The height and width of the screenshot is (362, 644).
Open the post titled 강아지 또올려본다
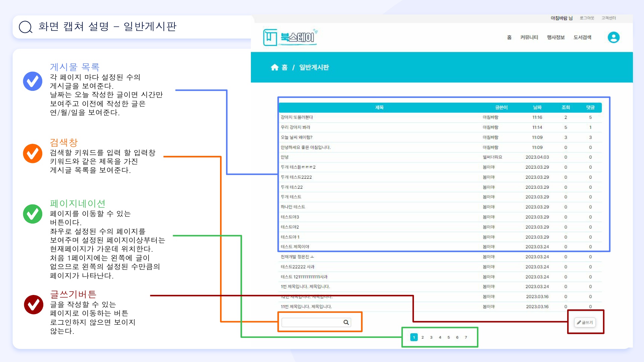coord(297,117)
